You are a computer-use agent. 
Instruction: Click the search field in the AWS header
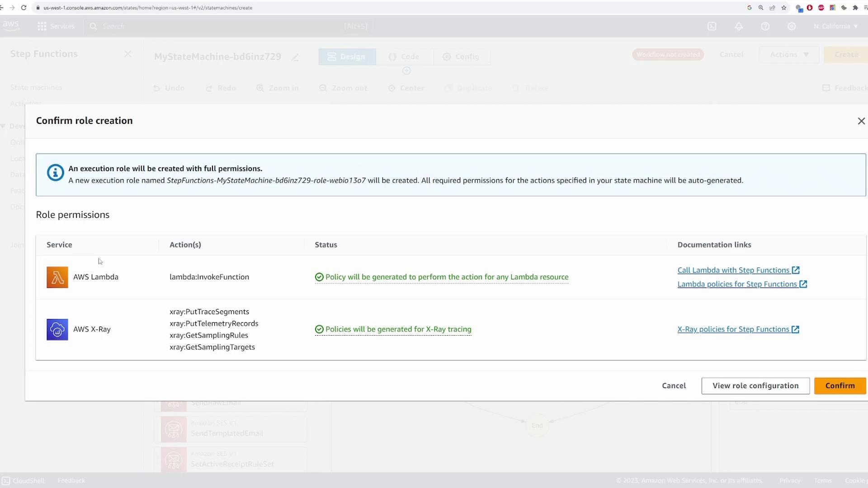228,26
